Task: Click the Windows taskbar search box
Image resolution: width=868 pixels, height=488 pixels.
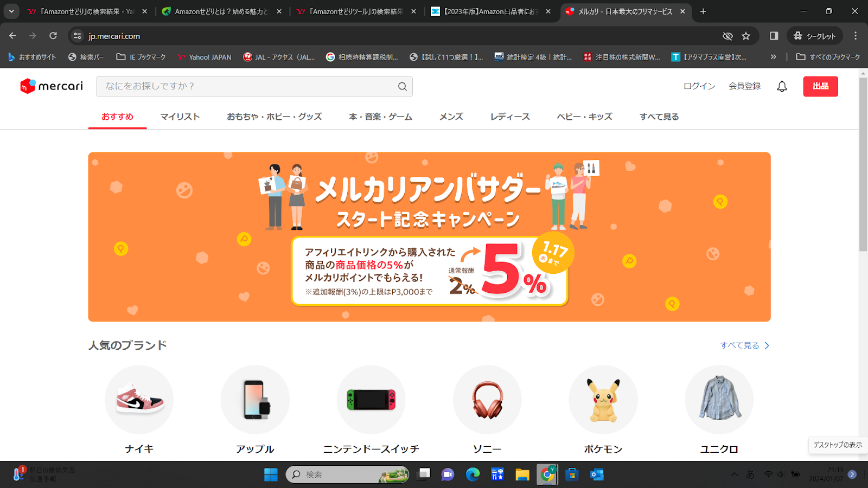Action: pos(347,474)
